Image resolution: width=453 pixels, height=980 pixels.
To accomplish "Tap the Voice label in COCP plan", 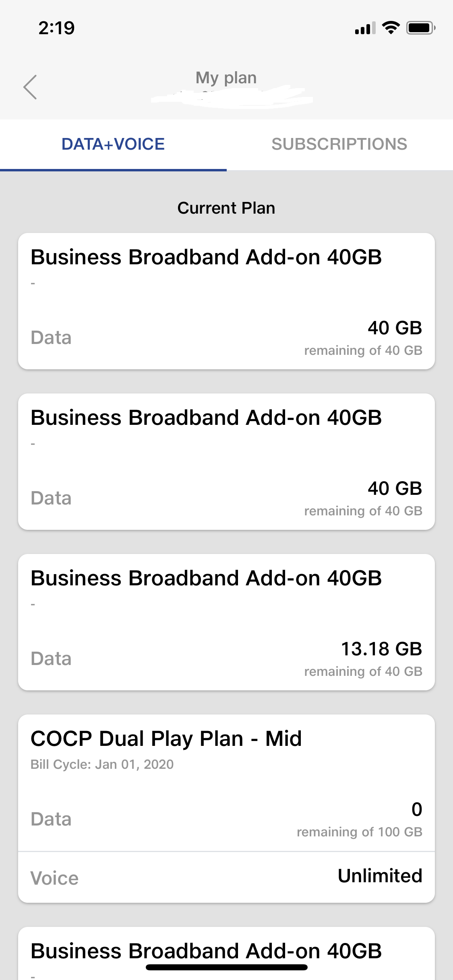I will pos(55,878).
